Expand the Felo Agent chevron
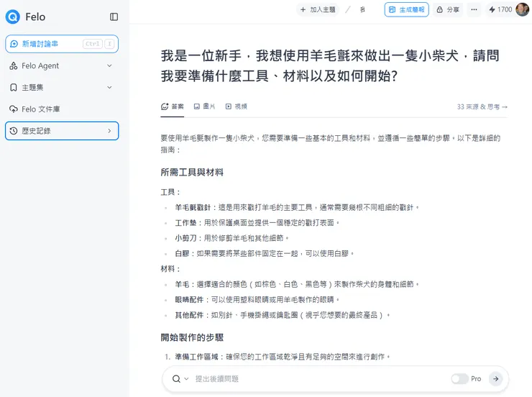The height and width of the screenshot is (397, 532). pyautogui.click(x=109, y=66)
